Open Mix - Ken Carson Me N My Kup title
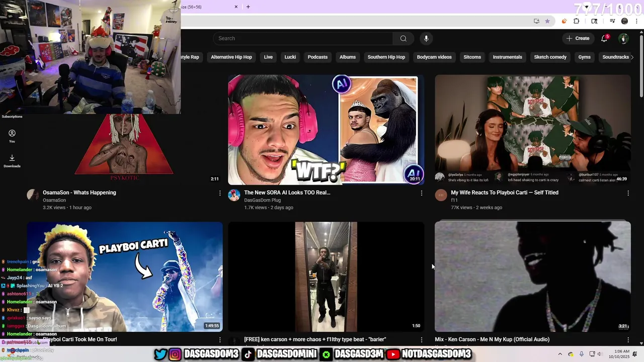The width and height of the screenshot is (644, 362). 492,339
